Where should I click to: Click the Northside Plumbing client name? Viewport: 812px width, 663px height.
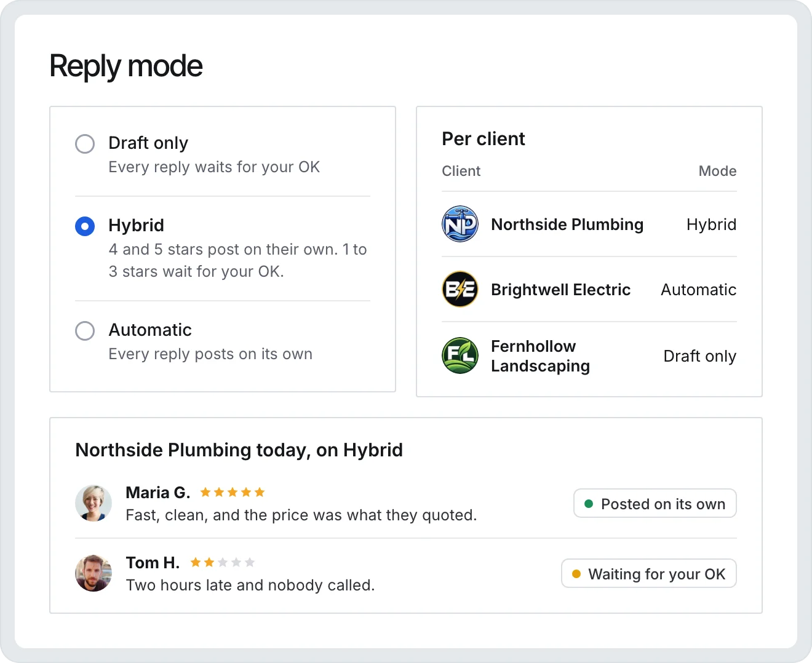click(x=567, y=224)
